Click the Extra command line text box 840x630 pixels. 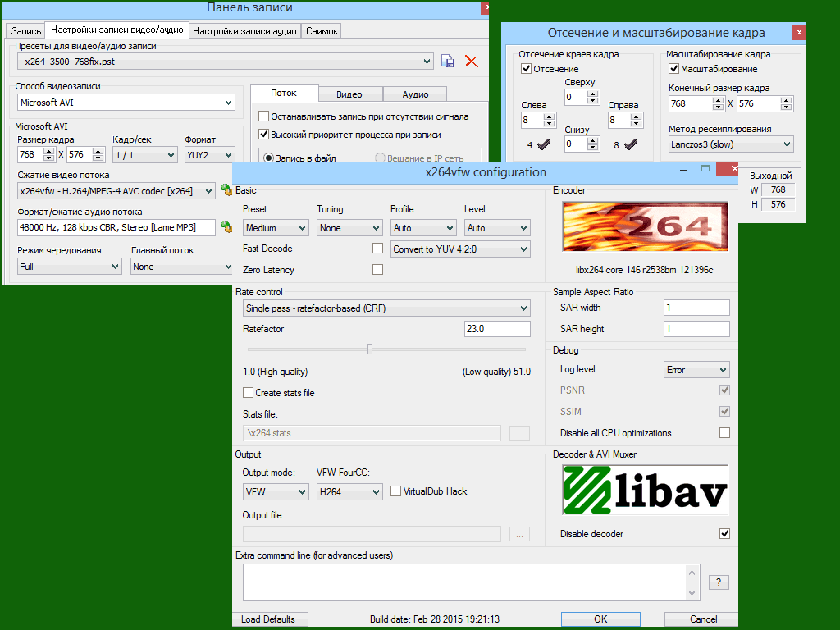[471, 582]
